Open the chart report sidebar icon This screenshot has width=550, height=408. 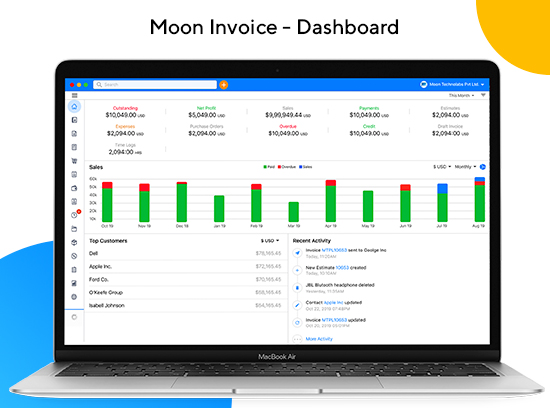tap(74, 283)
